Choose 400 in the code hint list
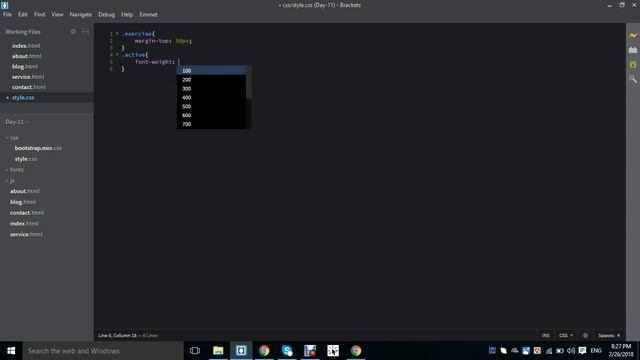The width and height of the screenshot is (640, 360). (x=211, y=98)
